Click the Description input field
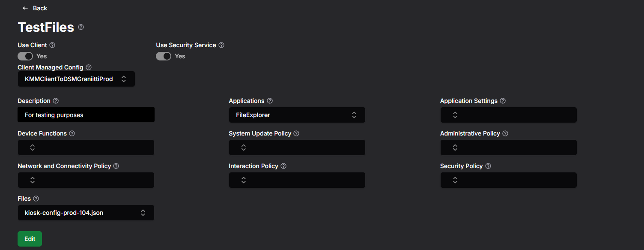Viewport: 644px width, 250px height. pos(86,115)
